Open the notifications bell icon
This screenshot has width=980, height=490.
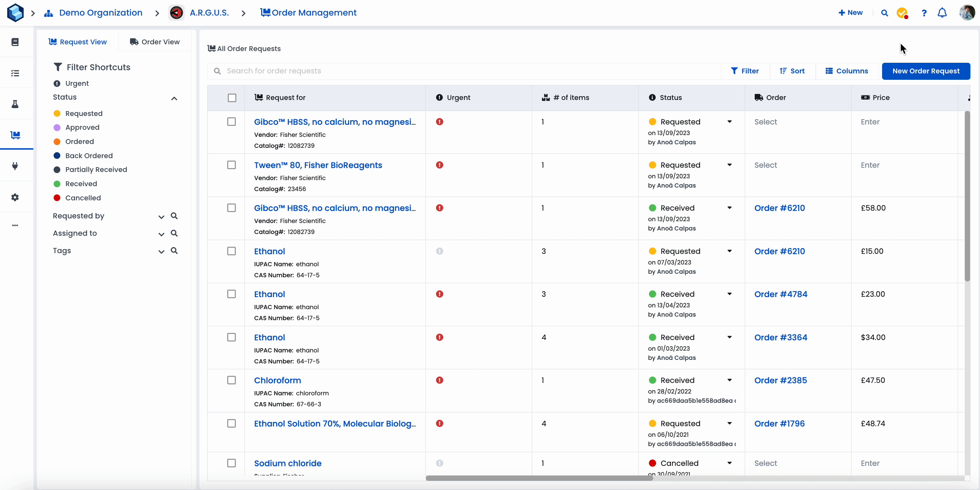[942, 13]
